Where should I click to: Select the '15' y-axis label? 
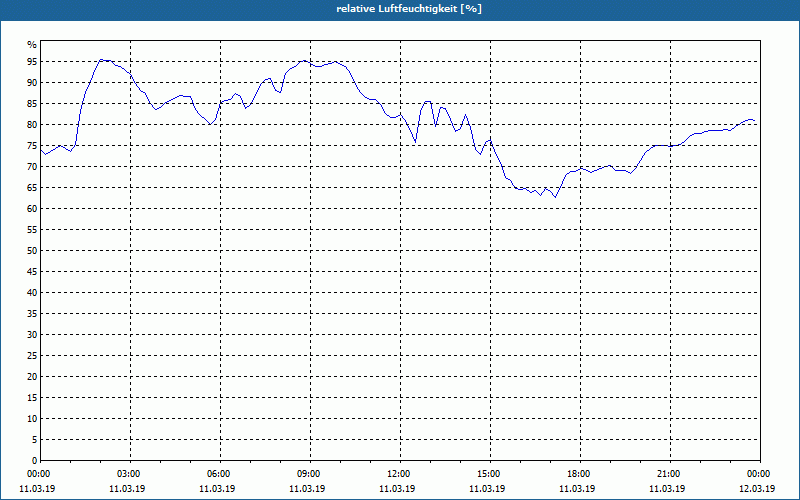pyautogui.click(x=32, y=398)
